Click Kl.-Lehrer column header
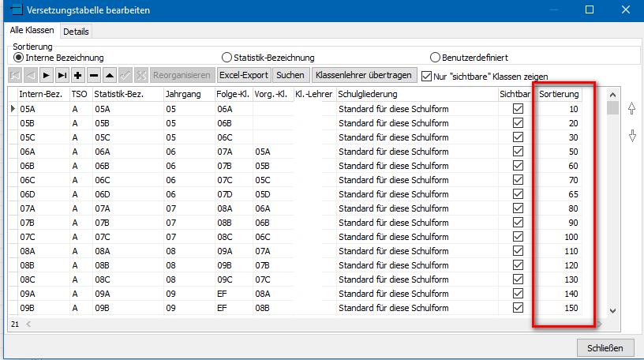 pyautogui.click(x=315, y=94)
